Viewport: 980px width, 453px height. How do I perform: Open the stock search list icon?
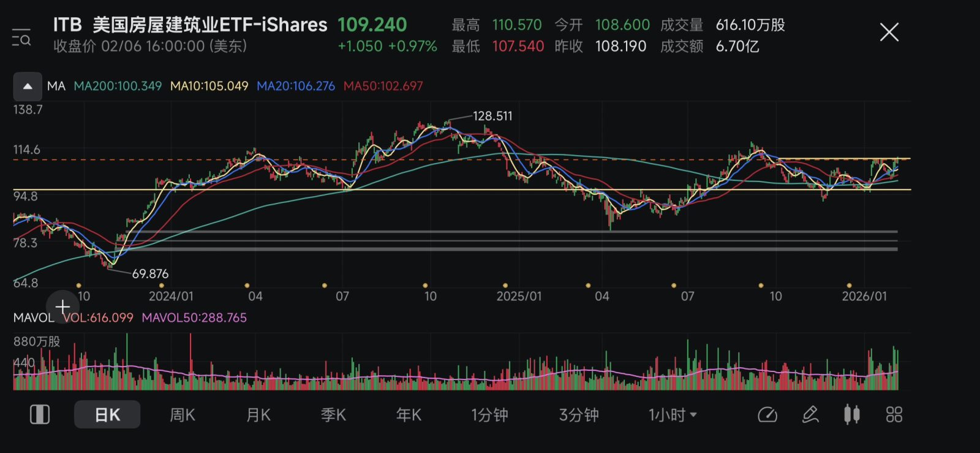21,37
